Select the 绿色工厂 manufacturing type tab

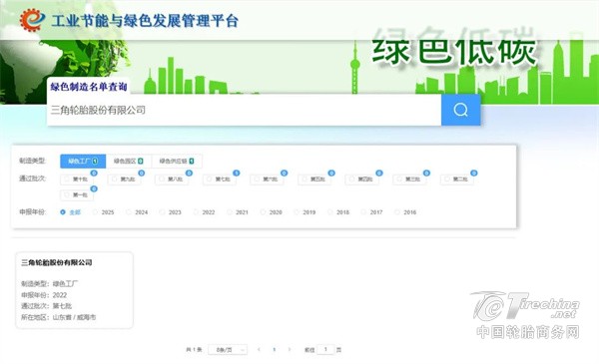pyautogui.click(x=83, y=161)
